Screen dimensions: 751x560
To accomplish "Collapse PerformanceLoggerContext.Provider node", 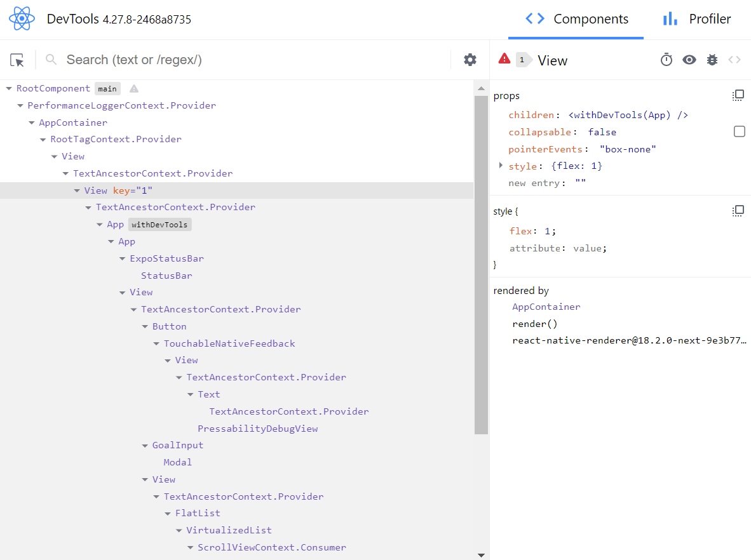I will 20,105.
